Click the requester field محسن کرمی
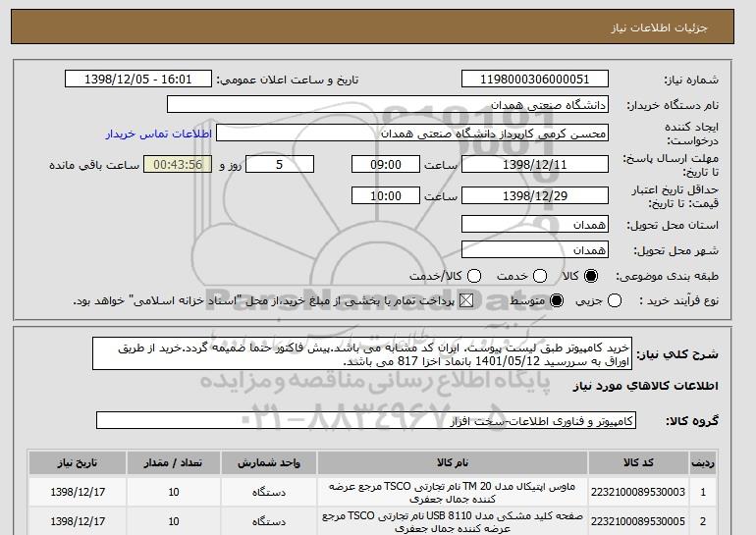The image size is (756, 535). [412, 134]
